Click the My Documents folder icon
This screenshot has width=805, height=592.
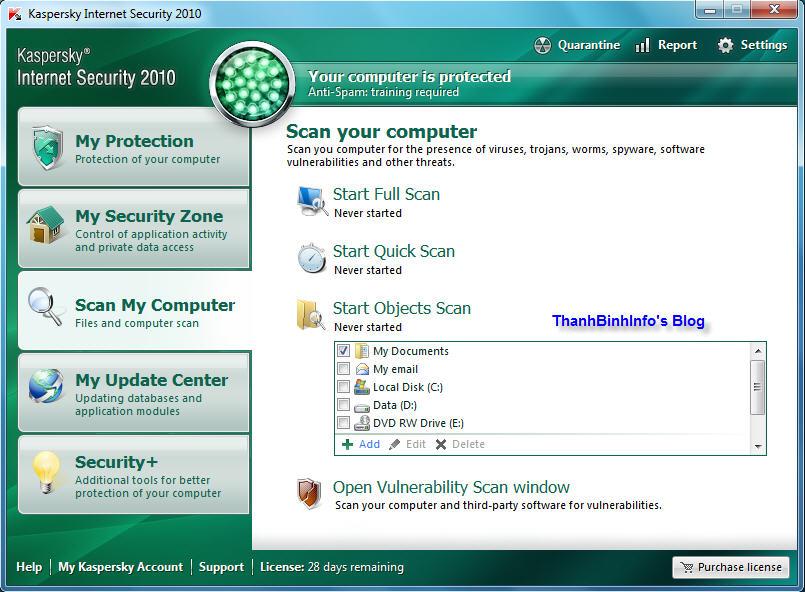[362, 351]
